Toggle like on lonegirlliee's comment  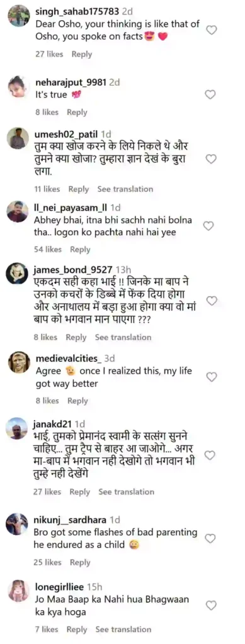[x=211, y=606]
